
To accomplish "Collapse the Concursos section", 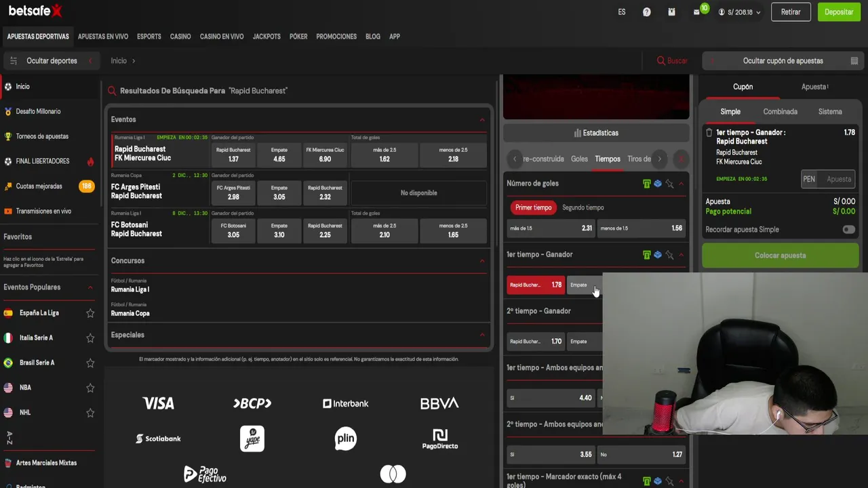I will 482,261.
